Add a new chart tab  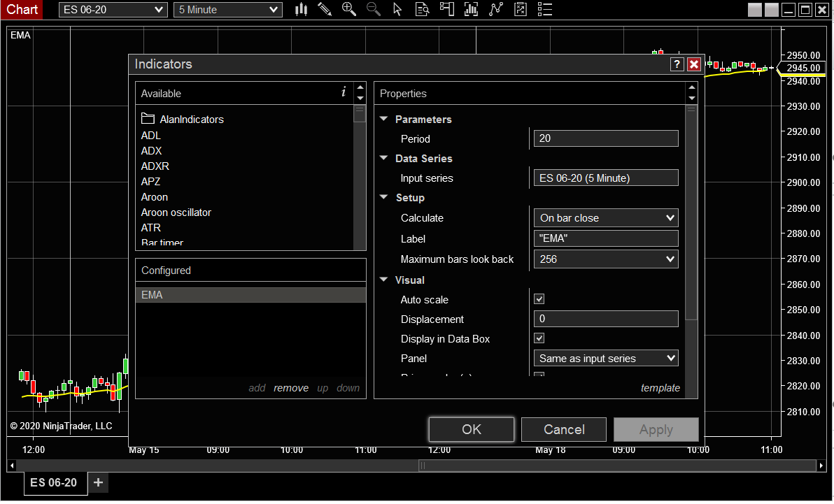(x=98, y=482)
